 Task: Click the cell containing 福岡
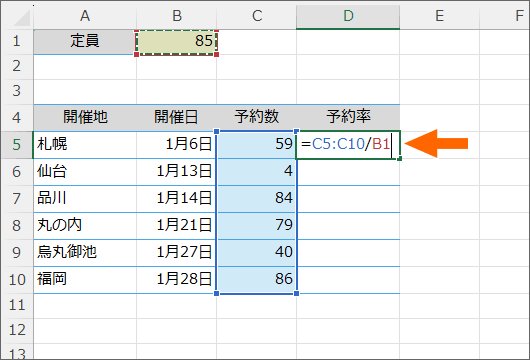pyautogui.click(x=85, y=280)
